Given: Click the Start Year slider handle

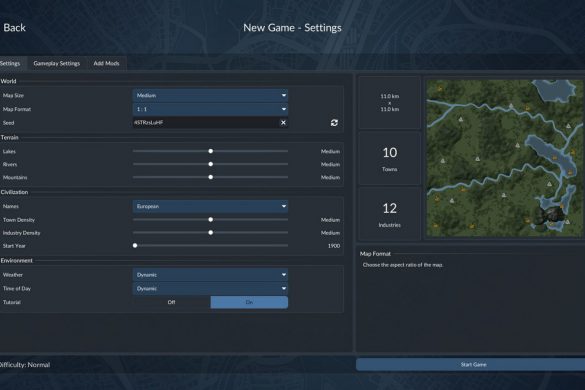Looking at the screenshot, I should [x=135, y=246].
